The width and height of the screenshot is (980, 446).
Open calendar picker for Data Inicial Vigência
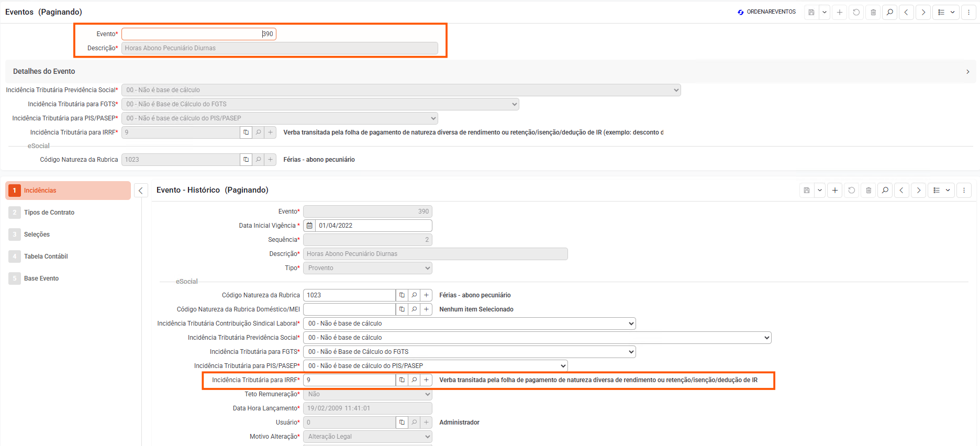click(x=309, y=226)
